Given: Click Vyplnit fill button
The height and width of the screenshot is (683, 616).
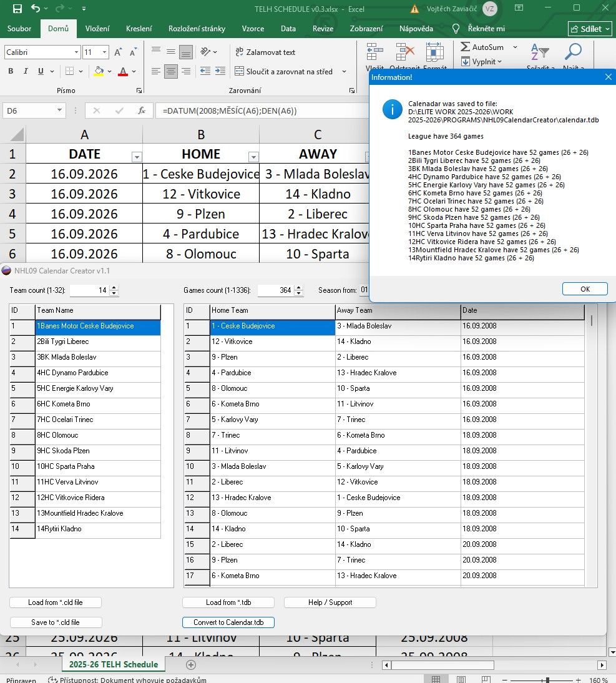Looking at the screenshot, I should point(481,61).
